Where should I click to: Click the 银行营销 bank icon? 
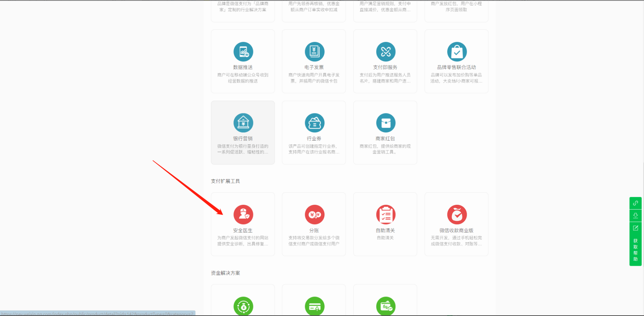tap(243, 123)
